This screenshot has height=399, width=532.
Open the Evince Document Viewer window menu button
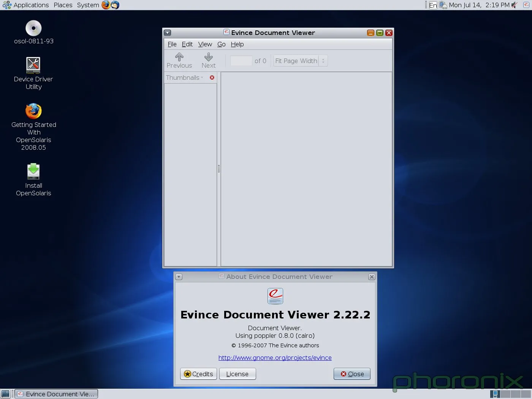coord(168,33)
